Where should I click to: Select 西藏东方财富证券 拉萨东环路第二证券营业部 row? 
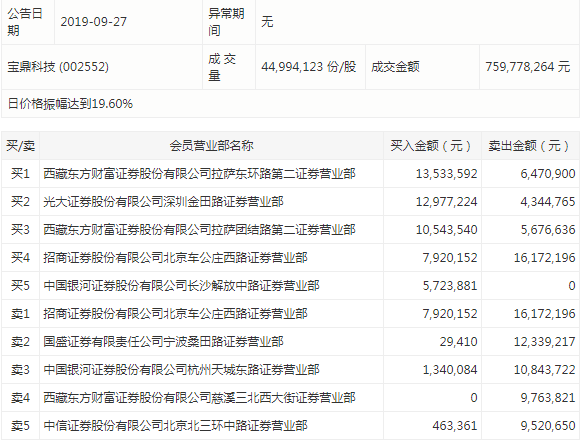coord(291,174)
